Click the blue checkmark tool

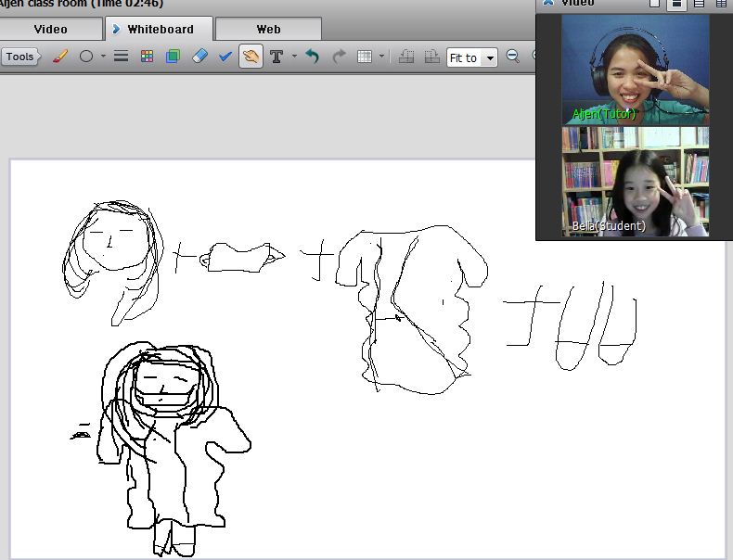225,57
